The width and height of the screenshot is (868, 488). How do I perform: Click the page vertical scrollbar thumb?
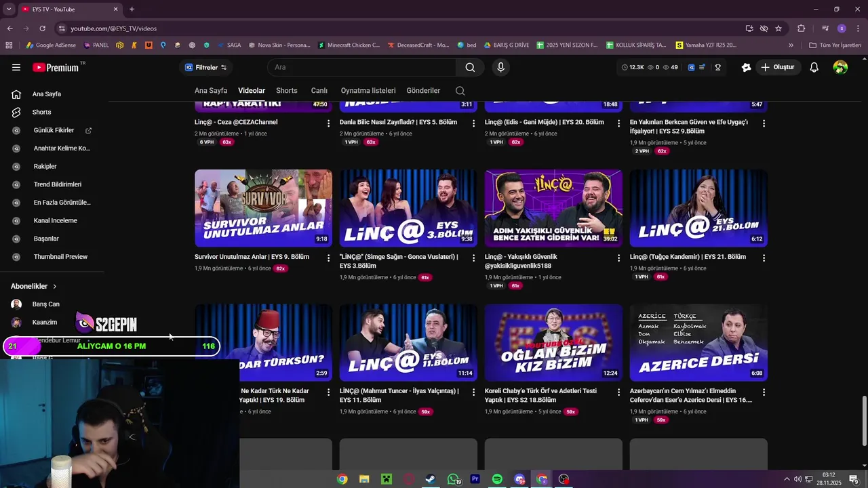864,421
